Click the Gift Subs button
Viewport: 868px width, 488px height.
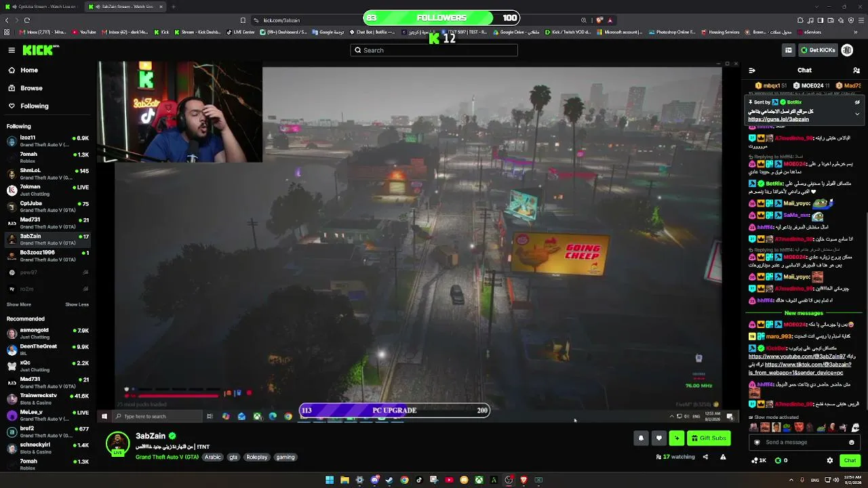(x=709, y=439)
